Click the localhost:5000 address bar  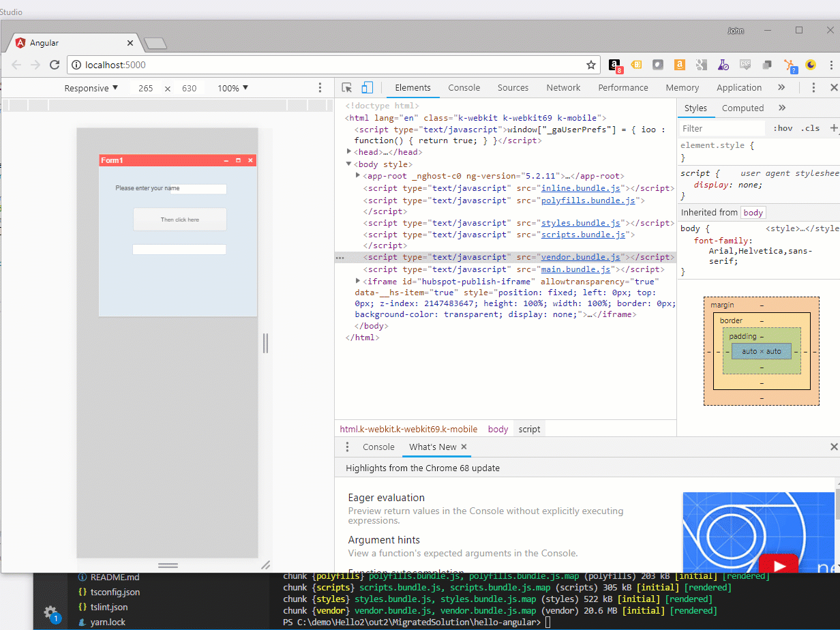pos(333,65)
